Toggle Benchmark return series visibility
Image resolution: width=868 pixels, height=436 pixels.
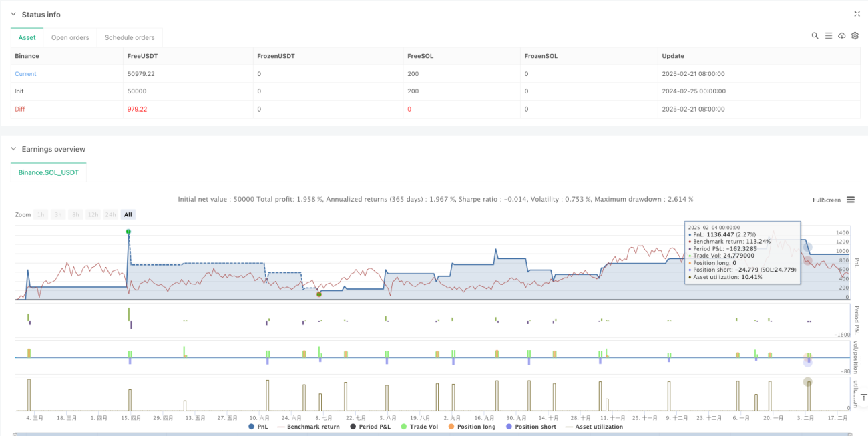pyautogui.click(x=308, y=427)
